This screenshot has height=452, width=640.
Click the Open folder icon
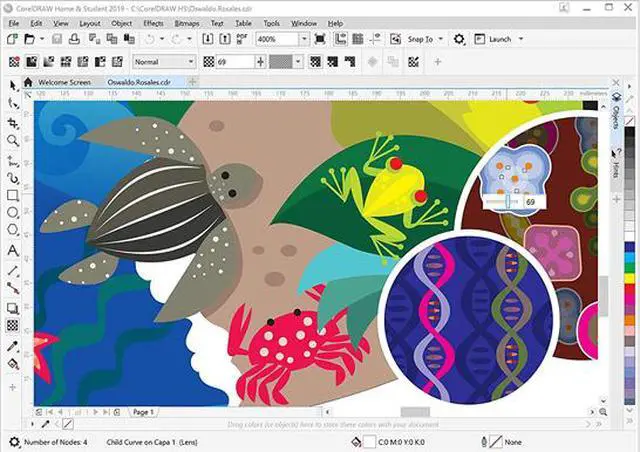point(29,39)
